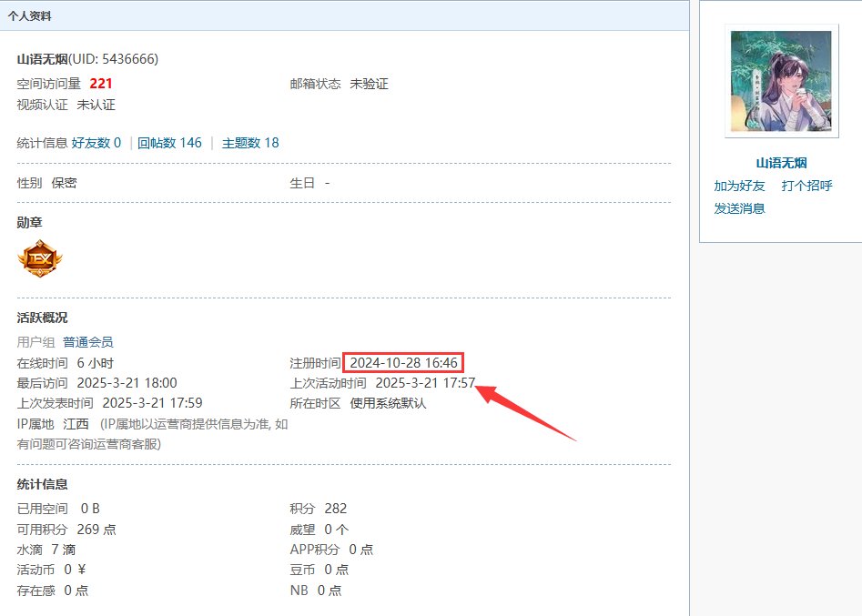The width and height of the screenshot is (862, 616).
Task: View the 回帖数 146 replies list
Action: tap(169, 143)
